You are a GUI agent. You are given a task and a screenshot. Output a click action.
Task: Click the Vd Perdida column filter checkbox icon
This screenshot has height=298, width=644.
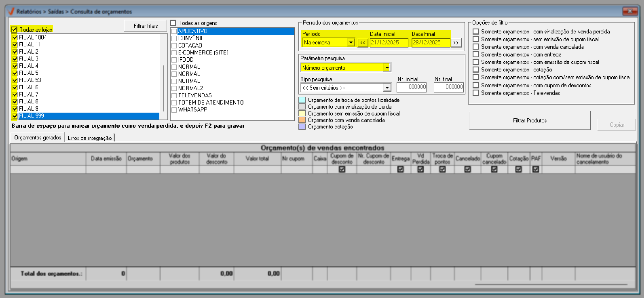(x=421, y=170)
